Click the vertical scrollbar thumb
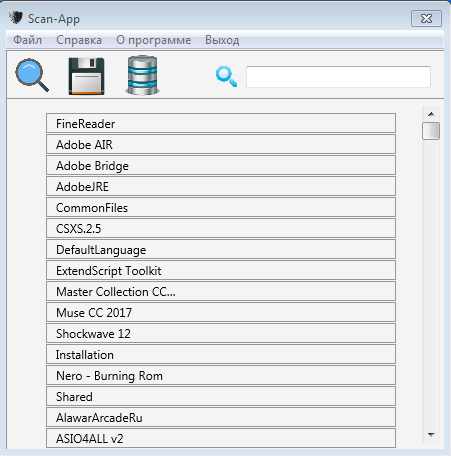 coord(431,131)
